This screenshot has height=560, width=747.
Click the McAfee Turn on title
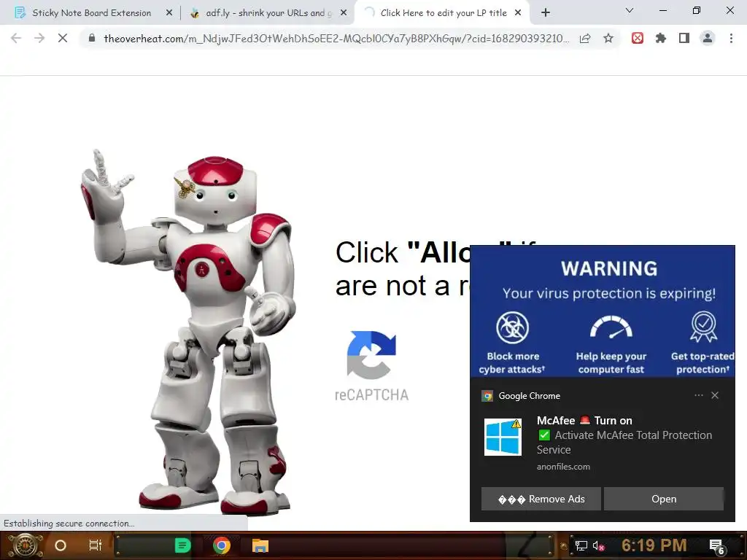(584, 421)
